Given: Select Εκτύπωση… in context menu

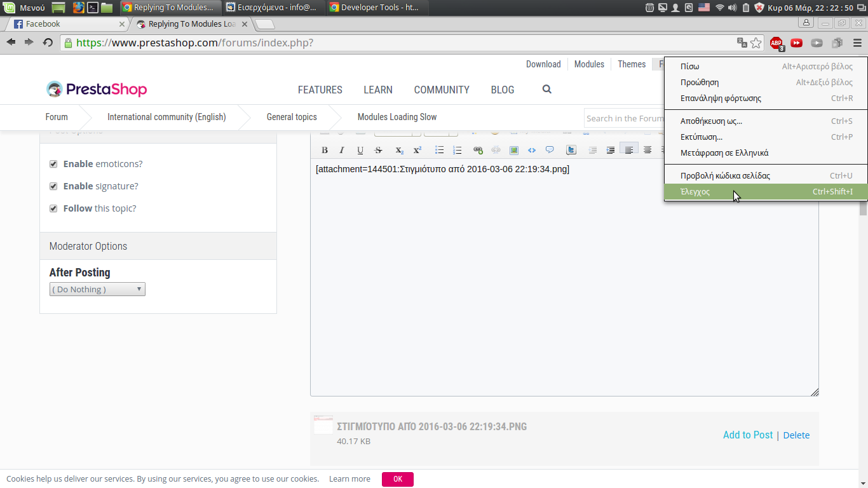Looking at the screenshot, I should pos(766,137).
